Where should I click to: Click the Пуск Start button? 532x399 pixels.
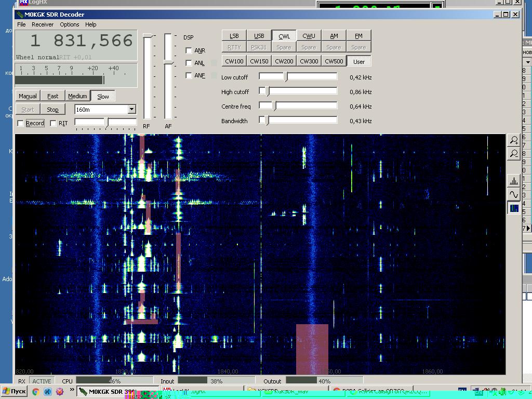pyautogui.click(x=14, y=391)
